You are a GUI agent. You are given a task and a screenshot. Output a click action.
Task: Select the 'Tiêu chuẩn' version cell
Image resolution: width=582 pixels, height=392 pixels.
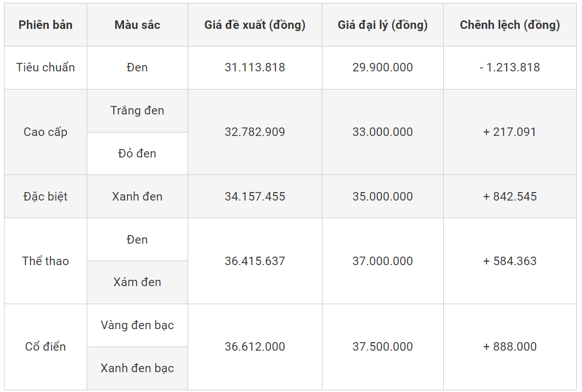tap(45, 67)
